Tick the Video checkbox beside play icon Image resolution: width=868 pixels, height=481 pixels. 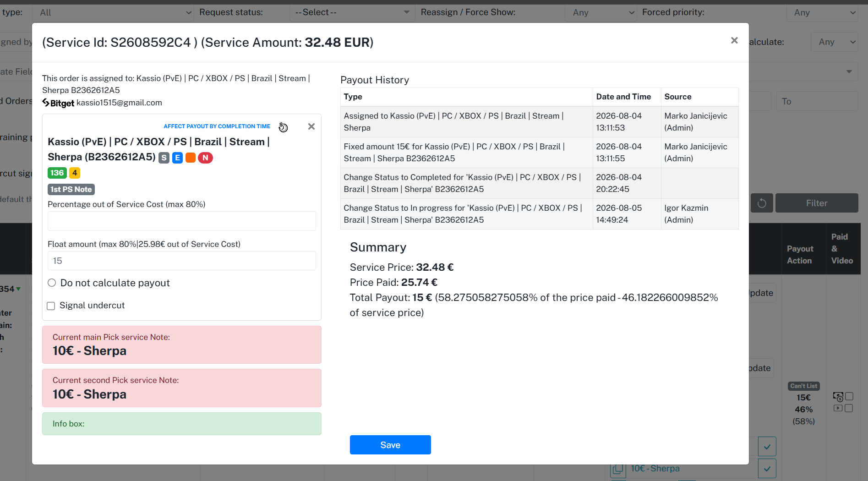[849, 408]
